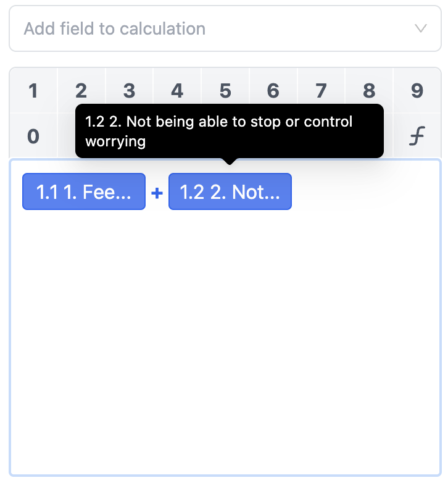Add digit 6 to the calculation
The width and height of the screenshot is (448, 483).
click(x=273, y=91)
